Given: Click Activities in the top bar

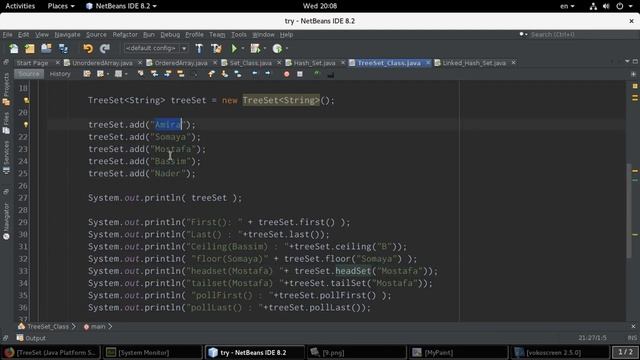Looking at the screenshot, I should click(20, 6).
